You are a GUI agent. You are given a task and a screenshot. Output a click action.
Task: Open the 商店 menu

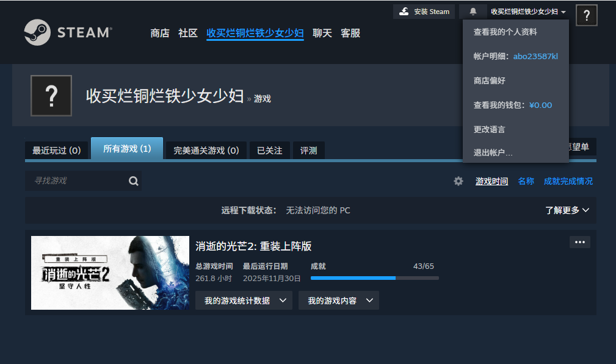[x=160, y=33]
